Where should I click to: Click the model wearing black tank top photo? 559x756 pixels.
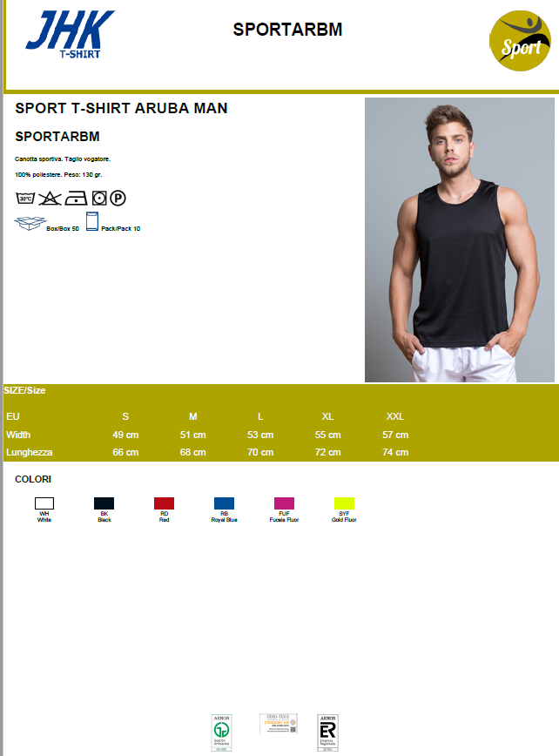tap(459, 240)
